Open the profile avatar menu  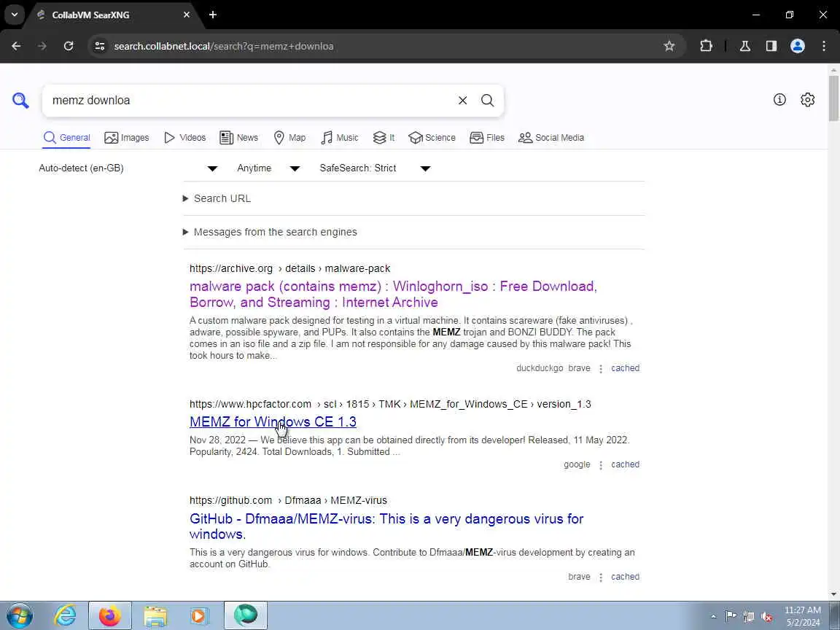click(798, 46)
